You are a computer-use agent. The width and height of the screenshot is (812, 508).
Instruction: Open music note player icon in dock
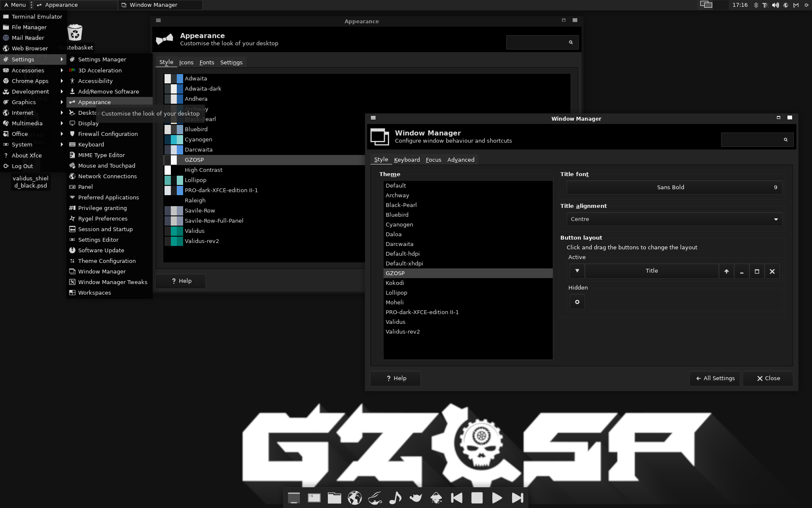coord(395,498)
